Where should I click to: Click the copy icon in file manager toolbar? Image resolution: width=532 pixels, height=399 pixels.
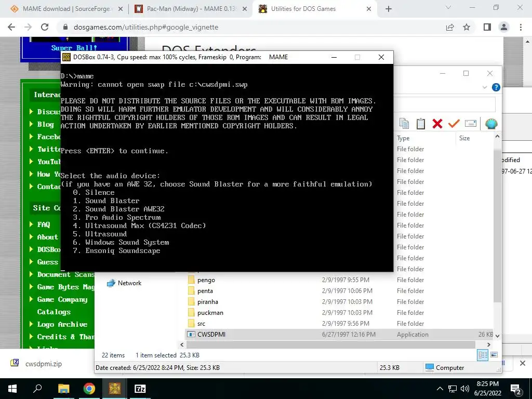coord(404,124)
